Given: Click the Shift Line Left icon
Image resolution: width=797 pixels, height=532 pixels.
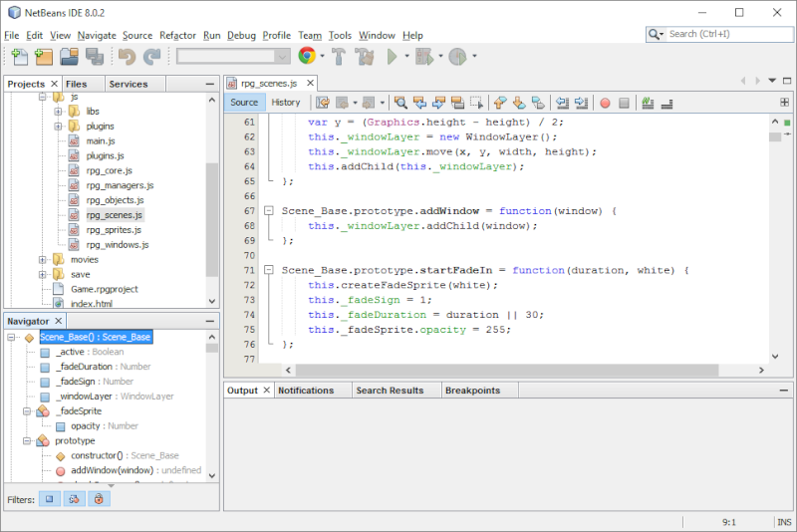Looking at the screenshot, I should [x=562, y=104].
